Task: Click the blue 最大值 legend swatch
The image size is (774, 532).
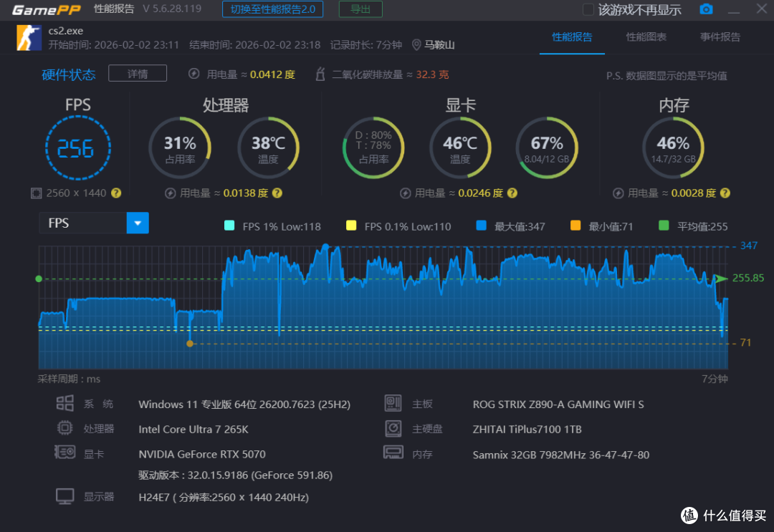Action: point(482,226)
